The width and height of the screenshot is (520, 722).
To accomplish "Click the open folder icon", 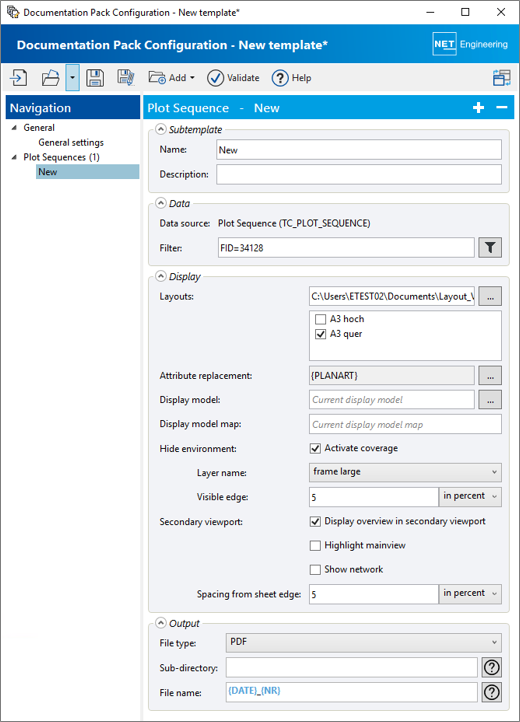I will [50, 78].
